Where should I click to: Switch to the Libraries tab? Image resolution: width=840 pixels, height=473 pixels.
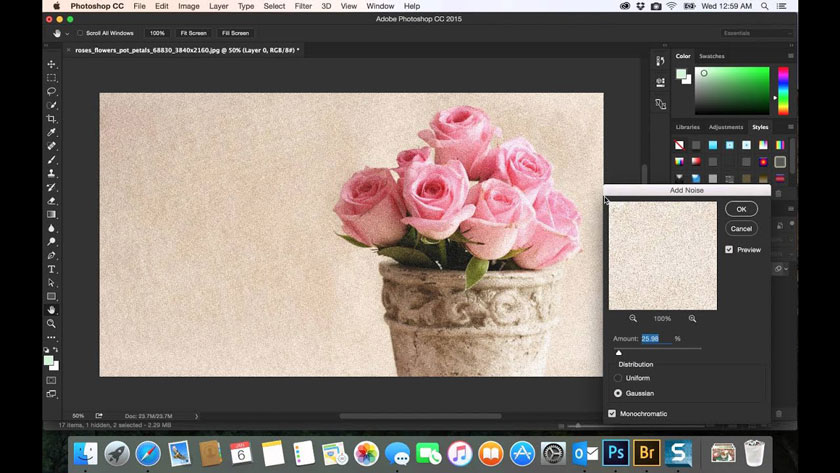(687, 127)
